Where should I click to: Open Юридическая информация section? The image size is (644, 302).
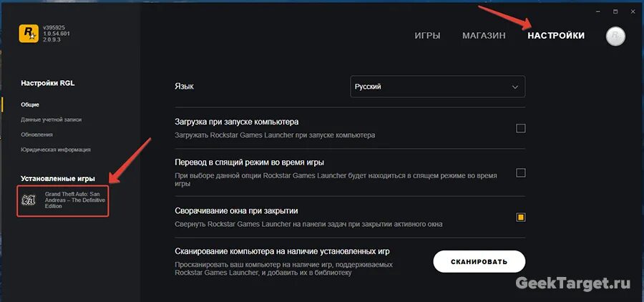click(55, 150)
